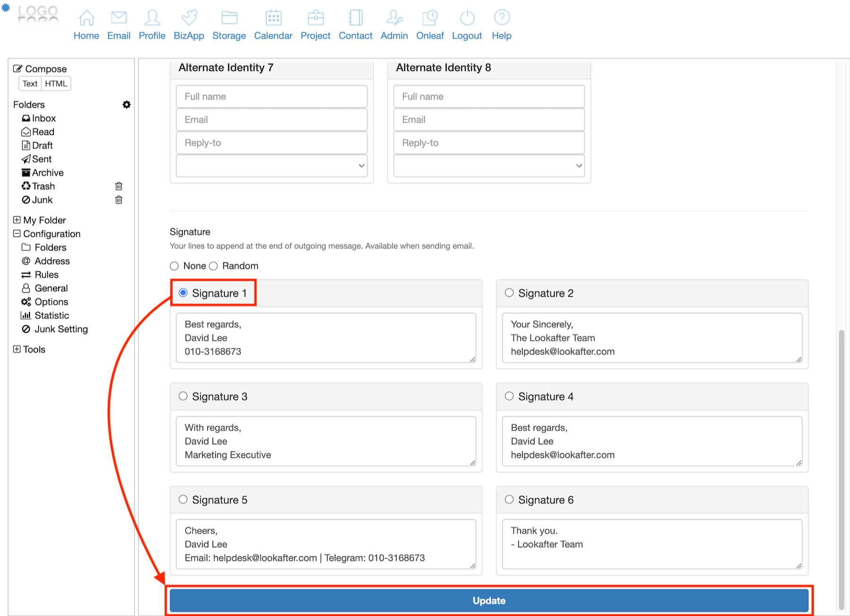Viewport: 850px width, 616px height.
Task: Select the Signature 3 radio button
Action: click(x=183, y=396)
